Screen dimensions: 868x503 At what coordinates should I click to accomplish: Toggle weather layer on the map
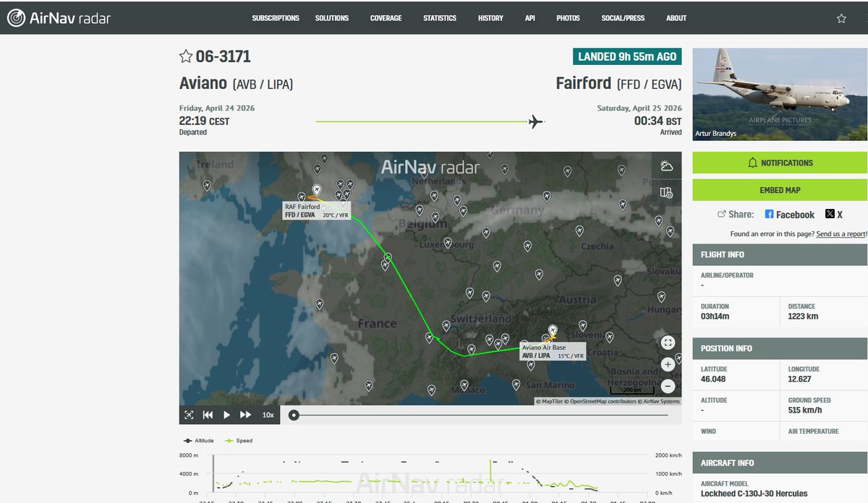[667, 166]
